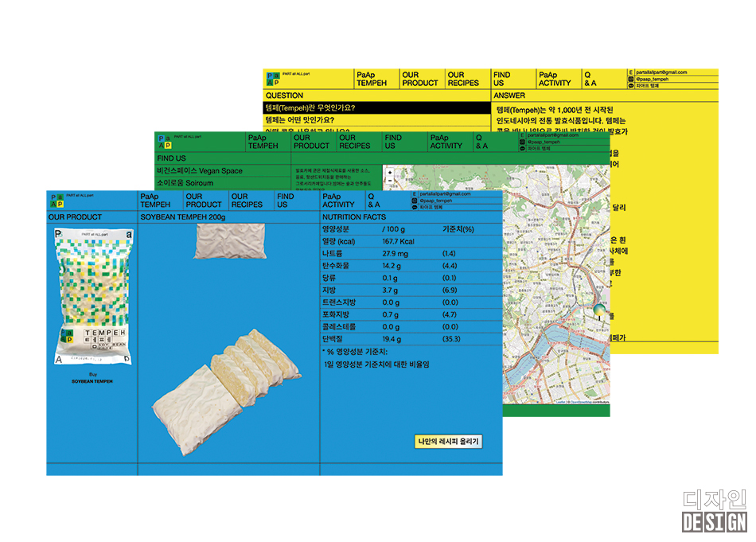This screenshot has height=542, width=756.
Task: Click the Buy SOYBEAN TEMPEH link
Action: click(92, 377)
